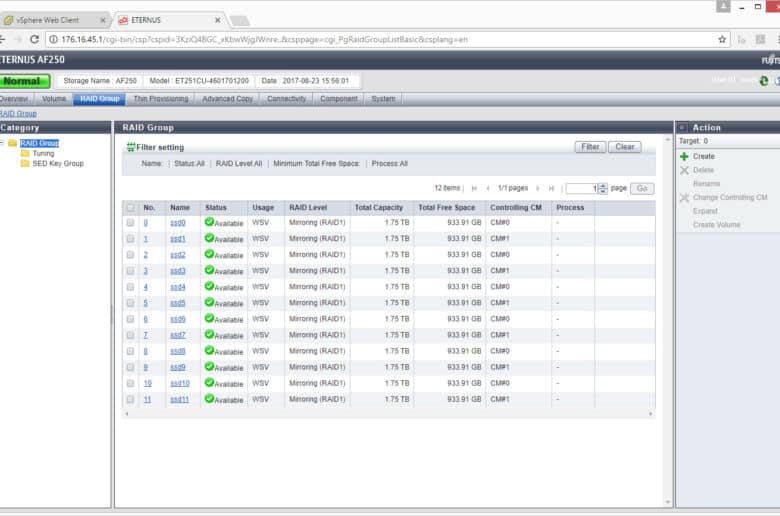Click the table horizontal scrollbar
Viewport: 780px width, 516px height.
(389, 413)
